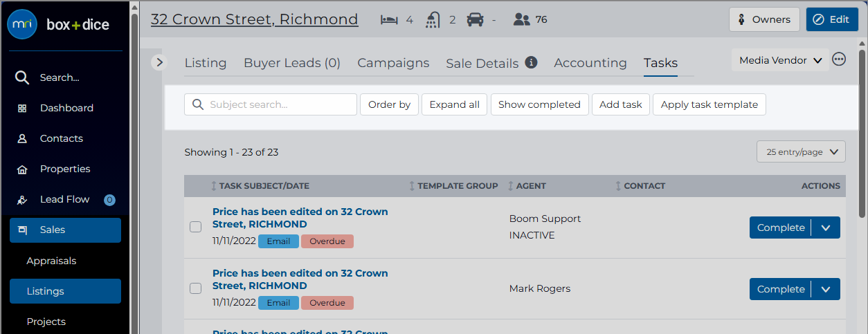Open the Search magnifier in sidebar

[x=22, y=77]
